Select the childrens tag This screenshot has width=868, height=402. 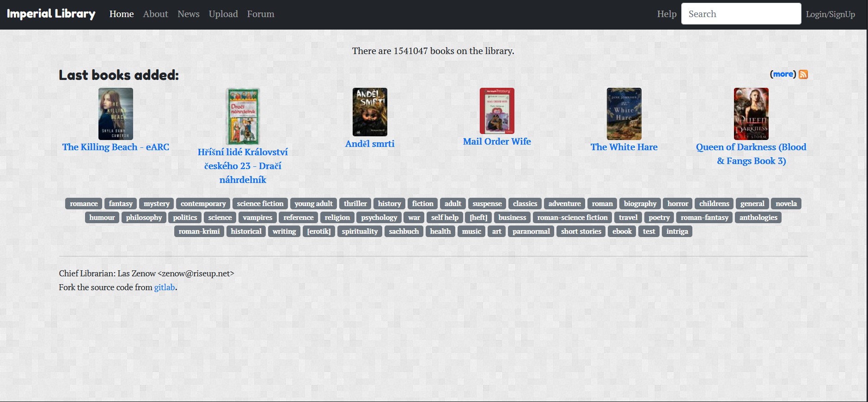click(714, 204)
